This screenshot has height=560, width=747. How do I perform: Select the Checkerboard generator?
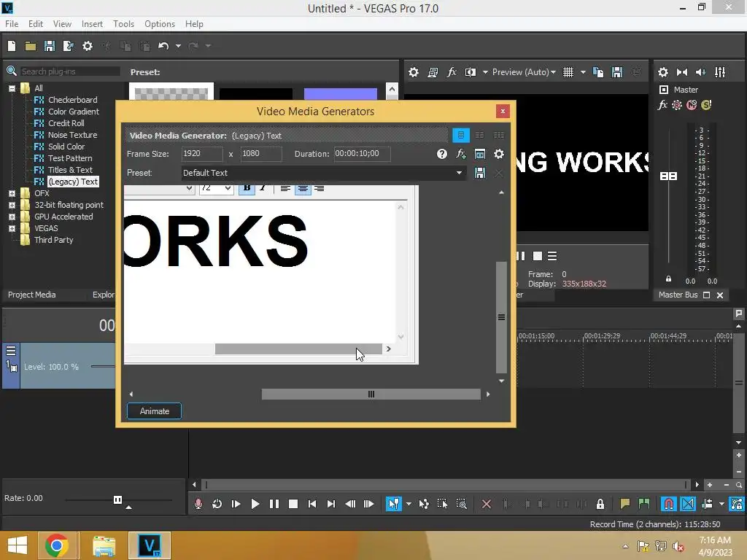(72, 100)
